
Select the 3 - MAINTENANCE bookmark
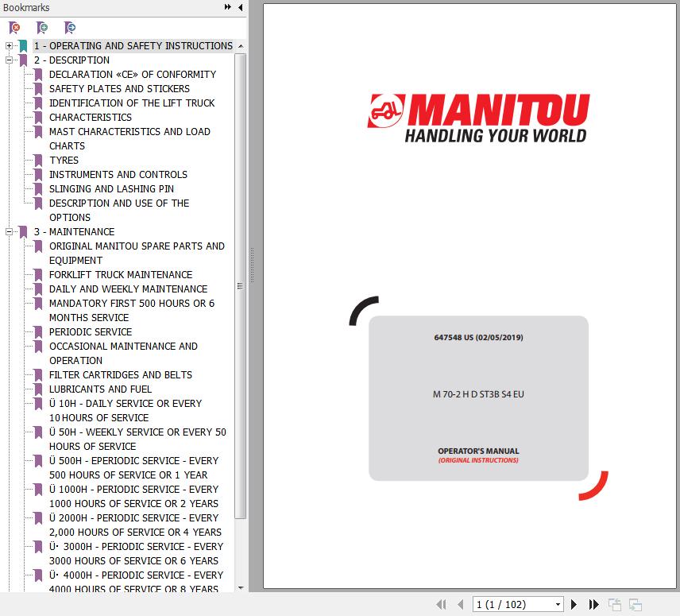[74, 231]
